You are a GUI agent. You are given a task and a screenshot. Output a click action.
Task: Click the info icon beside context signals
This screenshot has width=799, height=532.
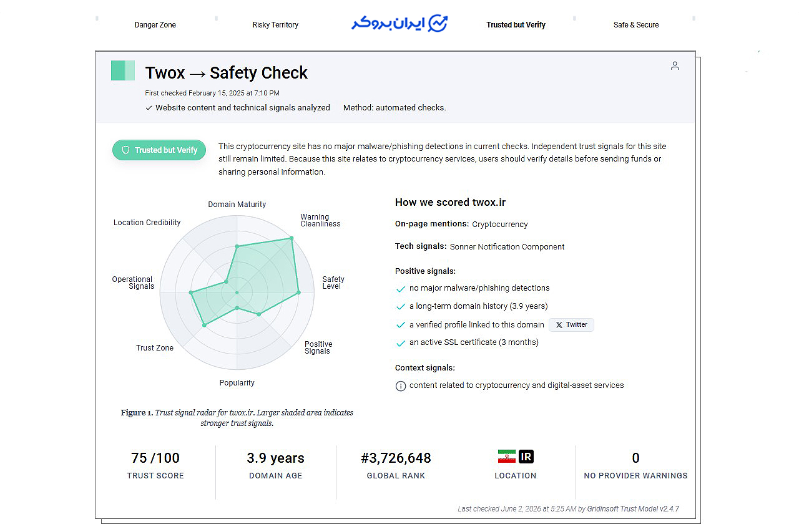(401, 386)
